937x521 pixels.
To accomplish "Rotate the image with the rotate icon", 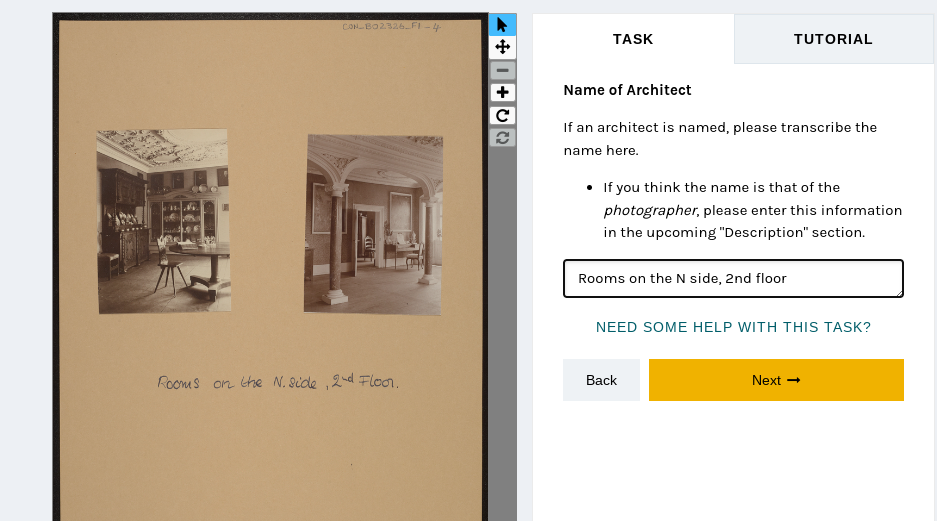I will (503, 115).
